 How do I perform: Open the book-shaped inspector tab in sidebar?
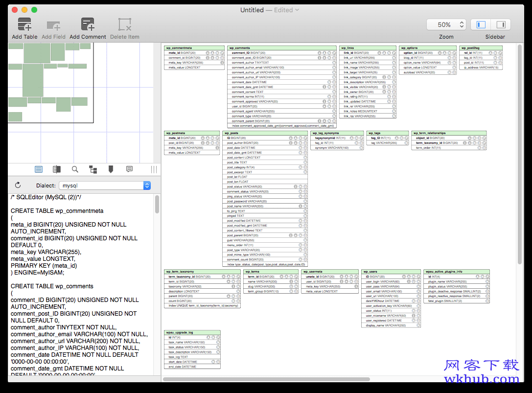57,169
